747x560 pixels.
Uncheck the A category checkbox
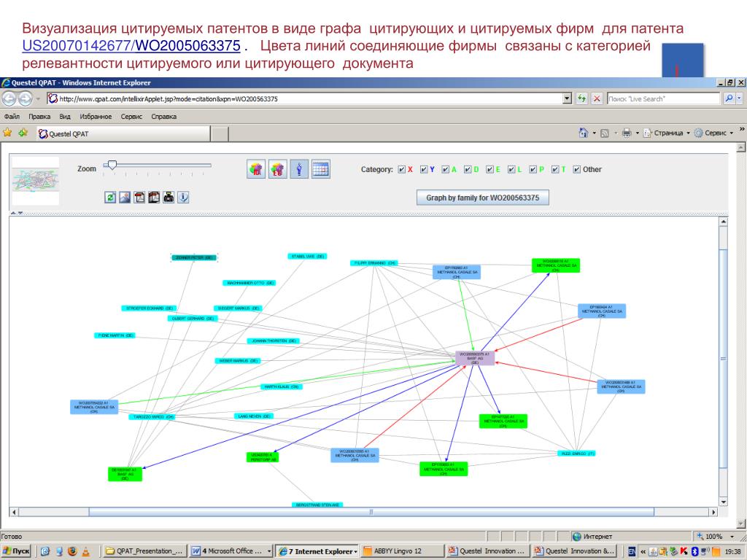click(x=446, y=169)
